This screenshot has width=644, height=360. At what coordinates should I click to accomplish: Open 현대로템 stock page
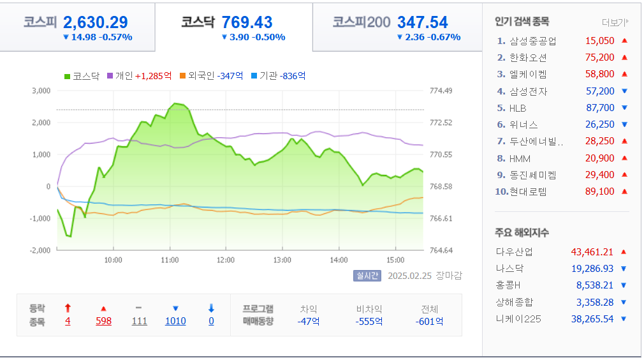tap(528, 192)
